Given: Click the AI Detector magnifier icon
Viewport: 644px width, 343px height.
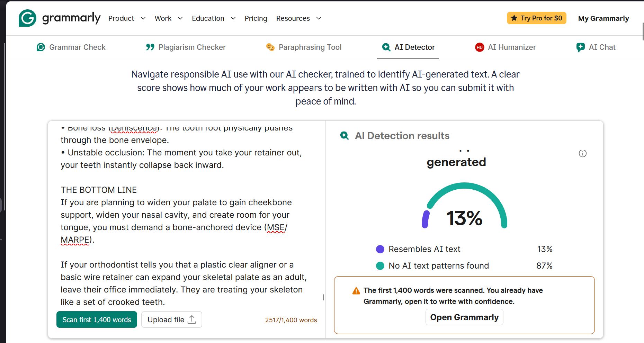Looking at the screenshot, I should tap(386, 47).
